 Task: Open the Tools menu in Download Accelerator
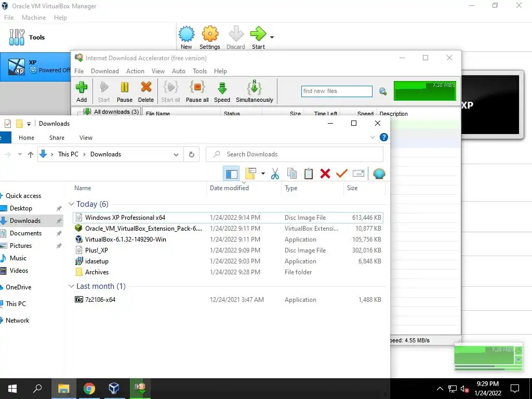point(199,71)
